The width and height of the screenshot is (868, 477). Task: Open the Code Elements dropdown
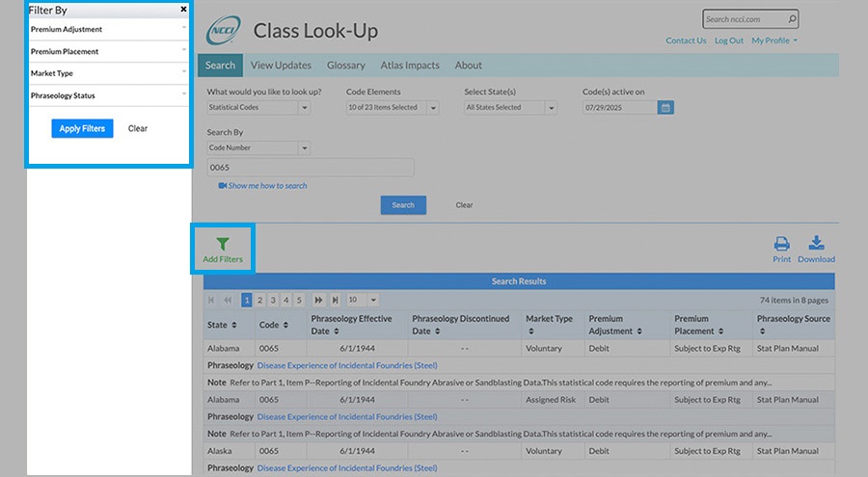pos(393,107)
